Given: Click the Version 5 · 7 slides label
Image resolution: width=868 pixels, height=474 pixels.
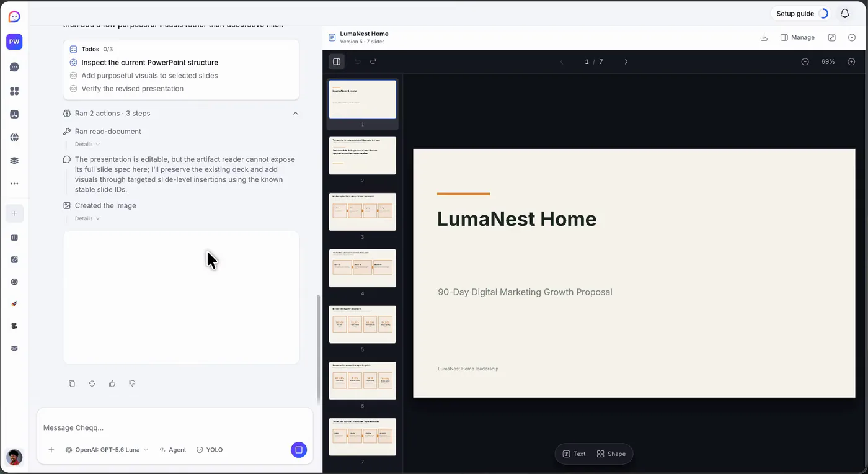Looking at the screenshot, I should pyautogui.click(x=362, y=42).
